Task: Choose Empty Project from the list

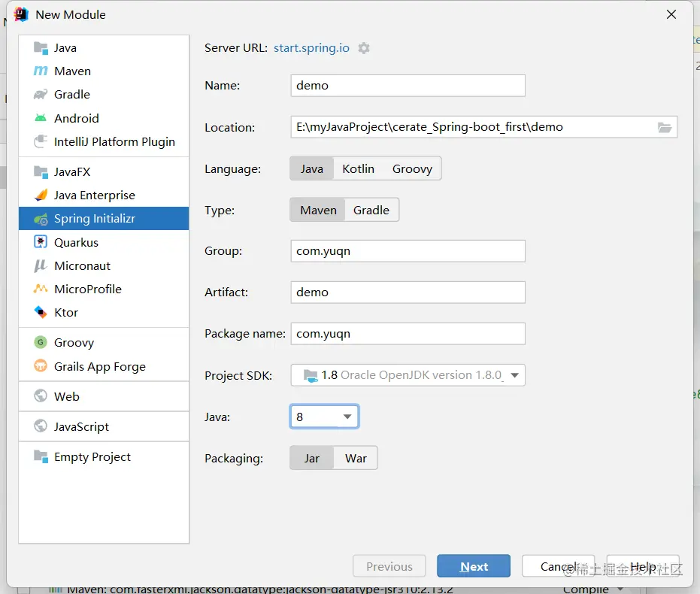Action: click(x=92, y=457)
